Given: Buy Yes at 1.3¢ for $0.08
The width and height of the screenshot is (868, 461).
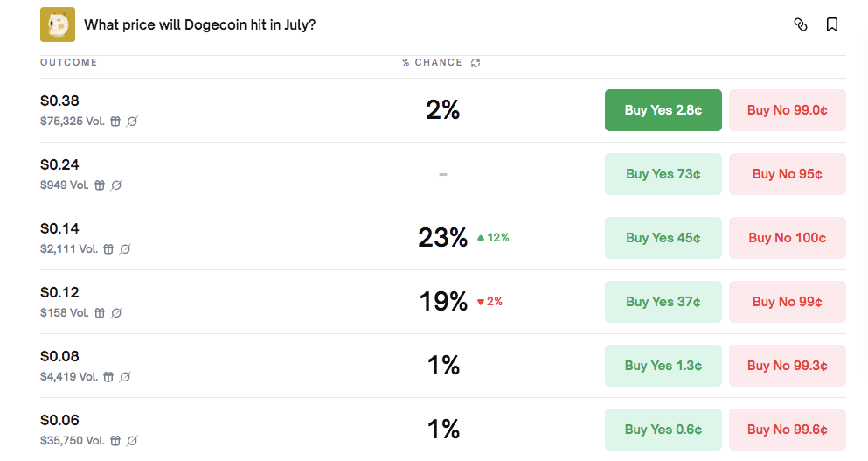Looking at the screenshot, I should (663, 366).
